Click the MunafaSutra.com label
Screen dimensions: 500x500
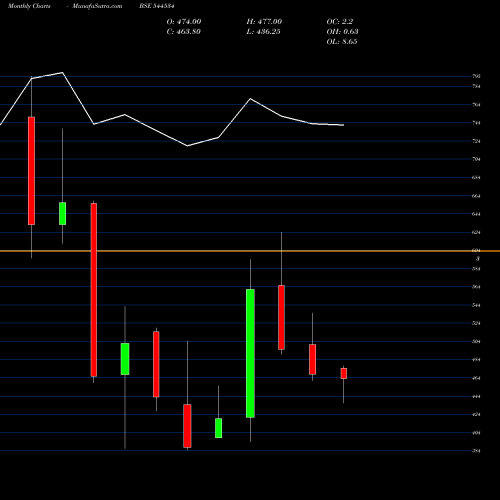(97, 6)
